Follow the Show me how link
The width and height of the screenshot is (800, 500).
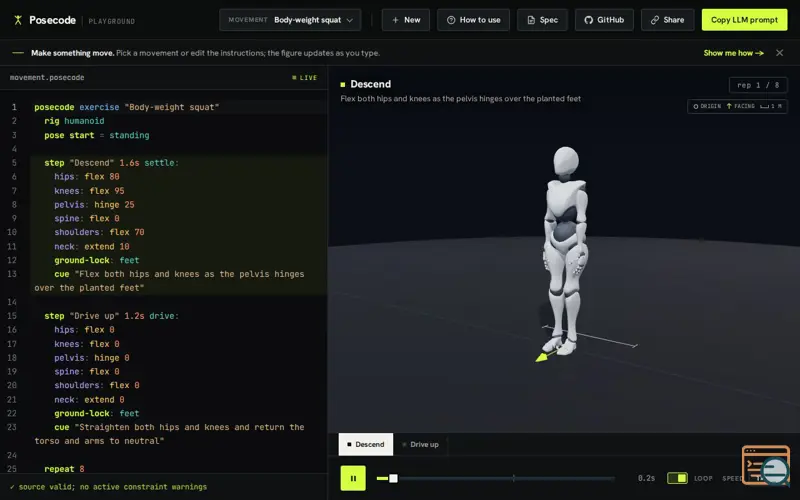click(733, 53)
